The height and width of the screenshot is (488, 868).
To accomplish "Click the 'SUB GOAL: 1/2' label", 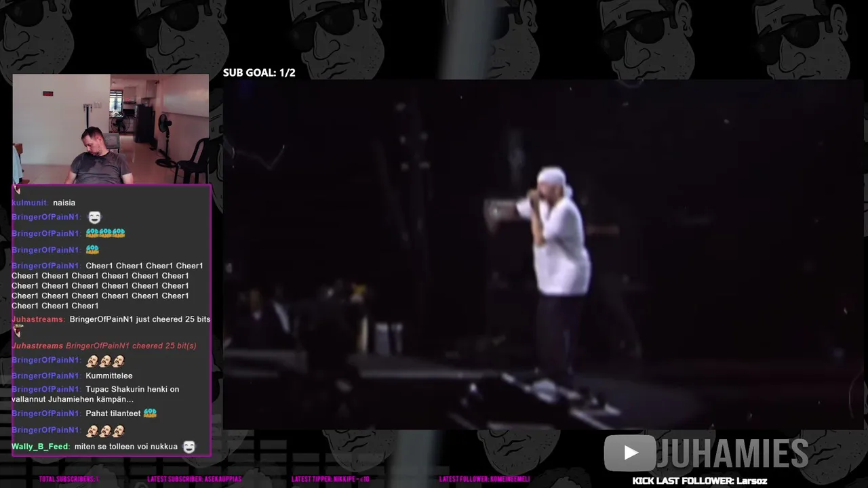I will [x=259, y=73].
